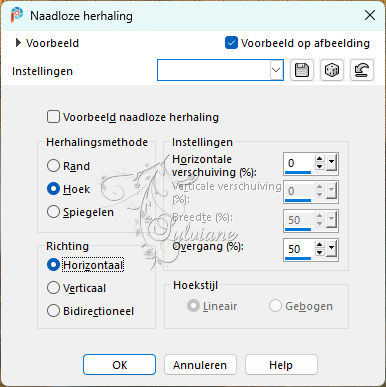Open Help for this dialog
This screenshot has width=386, height=387.
point(281,365)
